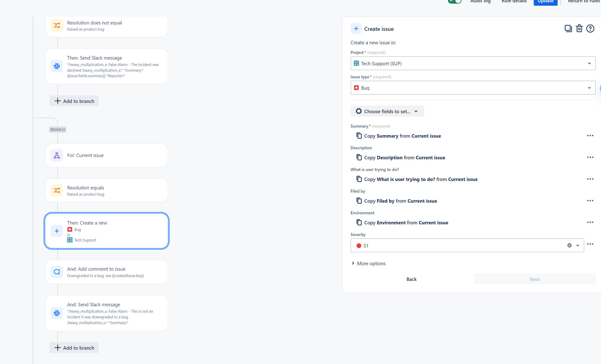The image size is (601, 364).
Task: Click the plus icon on the Then: Create a new card
Action: [x=57, y=231]
